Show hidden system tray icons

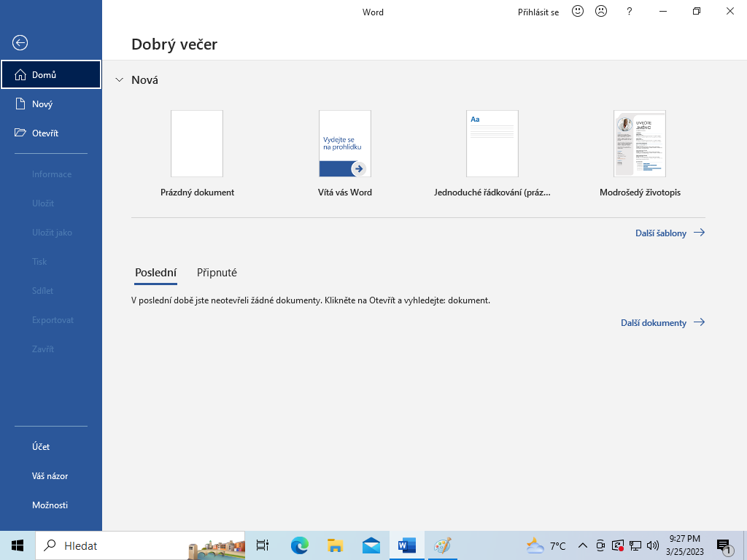tap(582, 545)
